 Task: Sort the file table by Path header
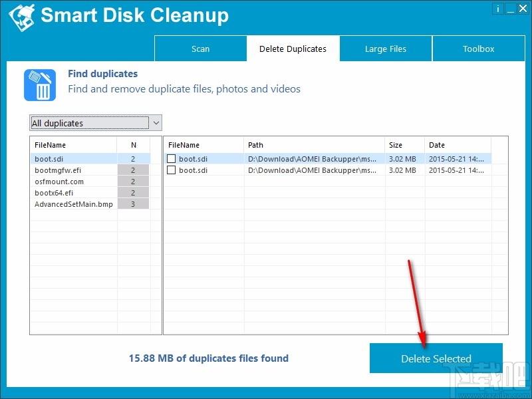pos(314,145)
